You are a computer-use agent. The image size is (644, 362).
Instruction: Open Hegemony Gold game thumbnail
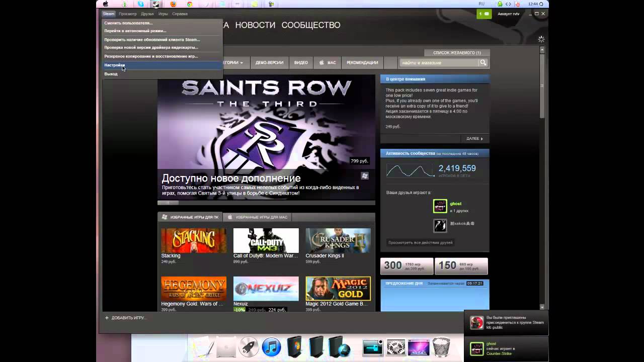point(194,289)
